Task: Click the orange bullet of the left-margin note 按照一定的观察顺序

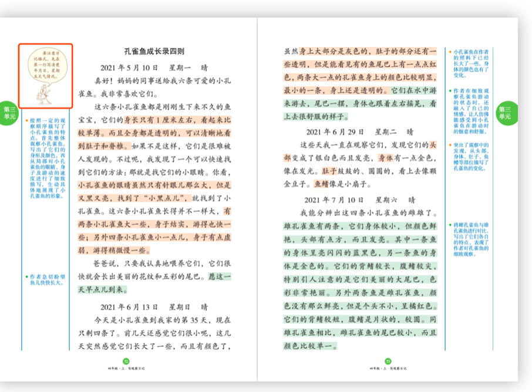Action: coord(26,120)
